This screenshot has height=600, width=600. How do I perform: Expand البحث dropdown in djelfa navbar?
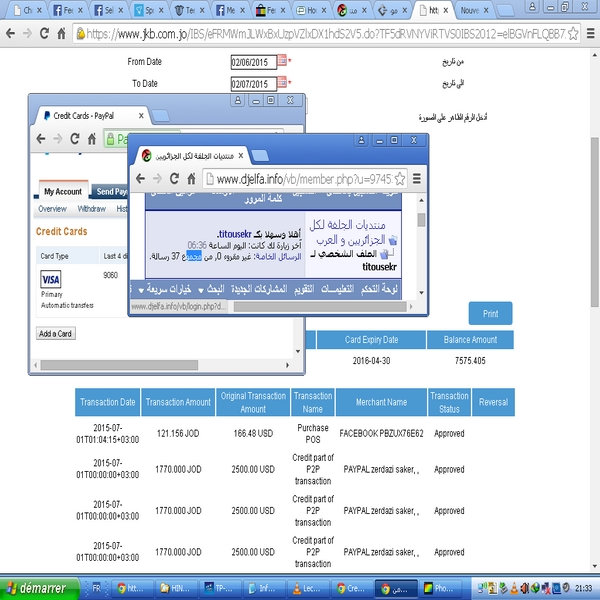pos(211,289)
